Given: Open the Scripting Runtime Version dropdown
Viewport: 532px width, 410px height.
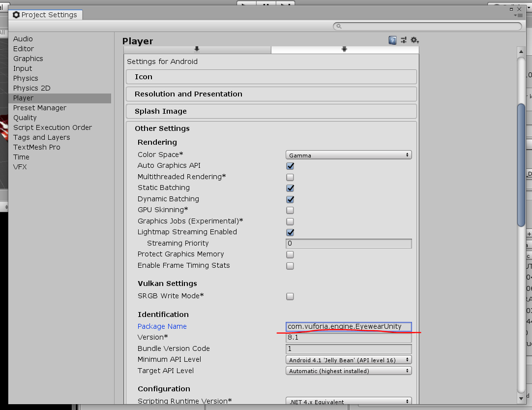Looking at the screenshot, I should coord(349,401).
